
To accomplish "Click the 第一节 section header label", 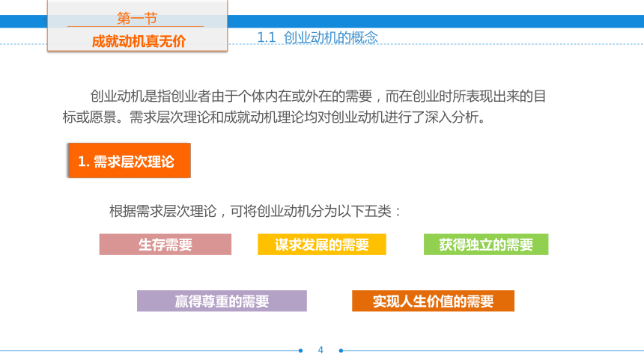I will click(x=137, y=18).
